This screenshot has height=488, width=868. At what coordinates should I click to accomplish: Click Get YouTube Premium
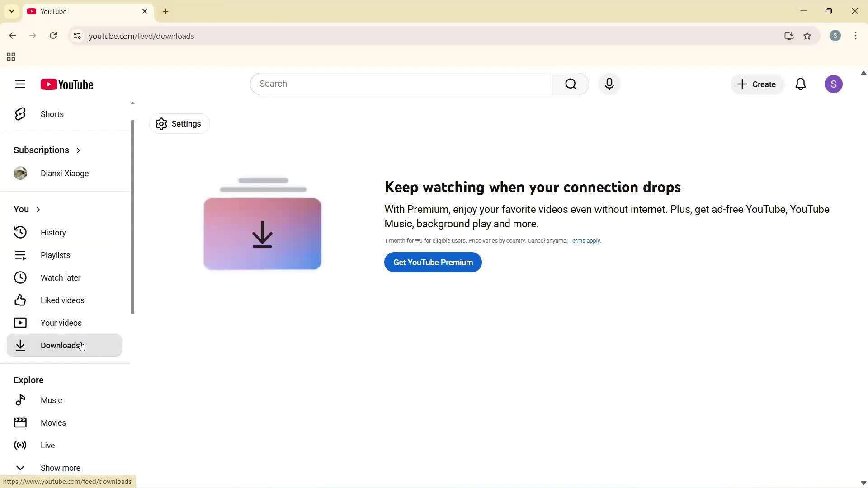pos(433,262)
